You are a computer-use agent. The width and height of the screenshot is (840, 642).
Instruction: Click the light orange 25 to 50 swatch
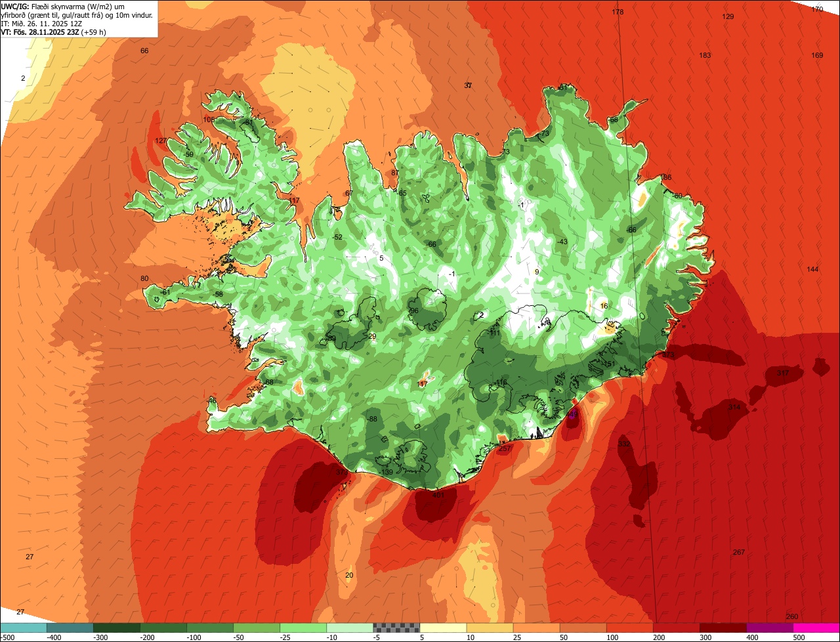537,628
